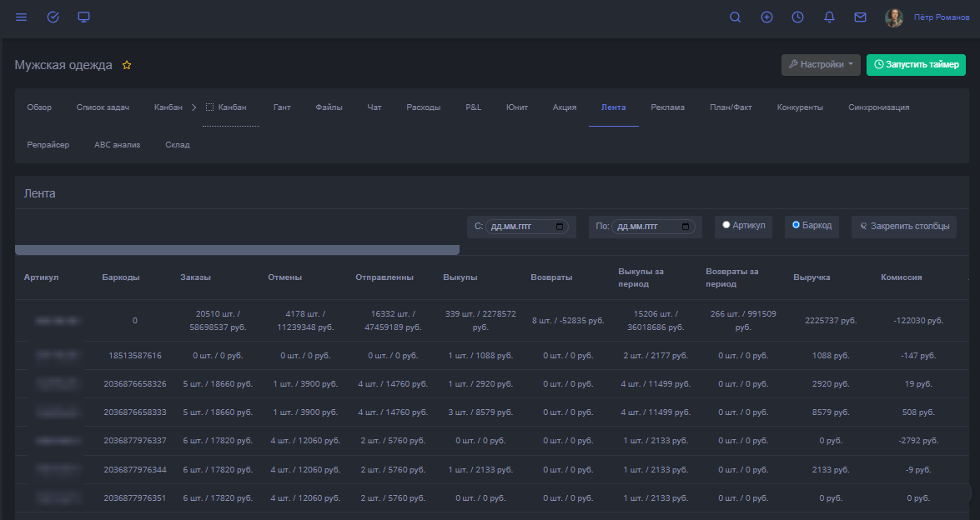Select the Баркод radio button
The height and width of the screenshot is (520, 980).
(796, 225)
